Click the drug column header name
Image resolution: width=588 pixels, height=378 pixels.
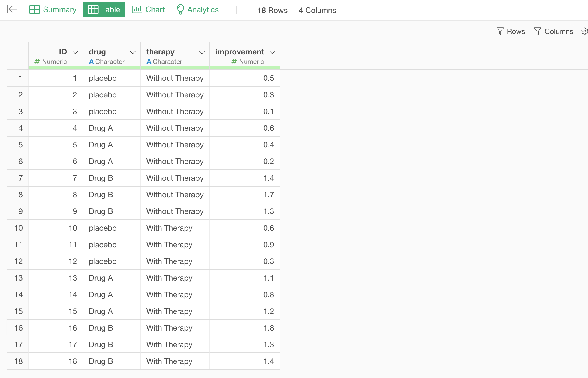coord(97,52)
